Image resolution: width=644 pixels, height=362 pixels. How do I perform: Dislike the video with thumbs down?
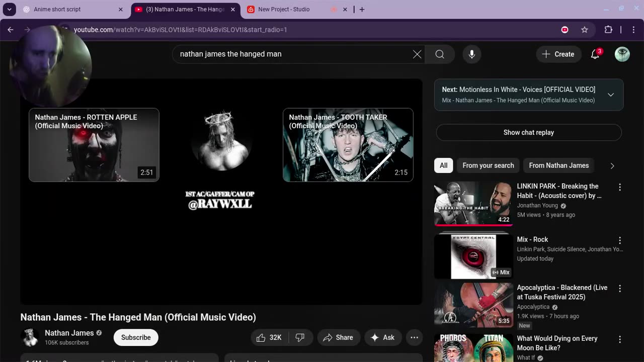[x=300, y=337]
